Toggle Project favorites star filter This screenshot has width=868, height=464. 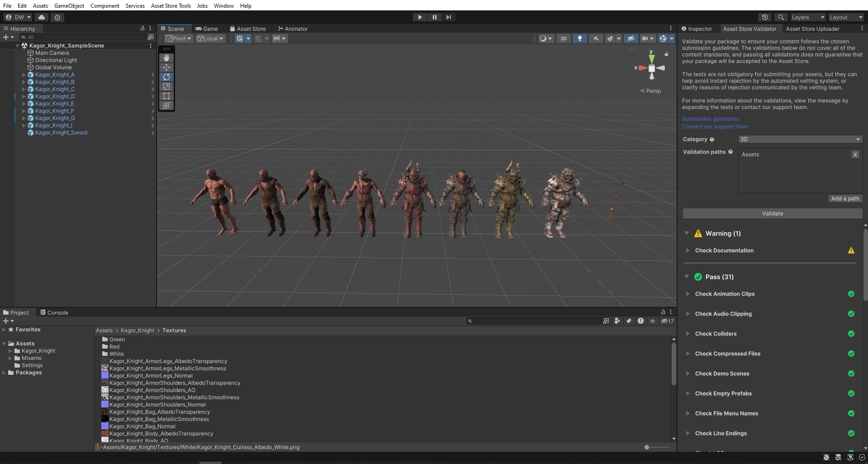[x=652, y=321]
